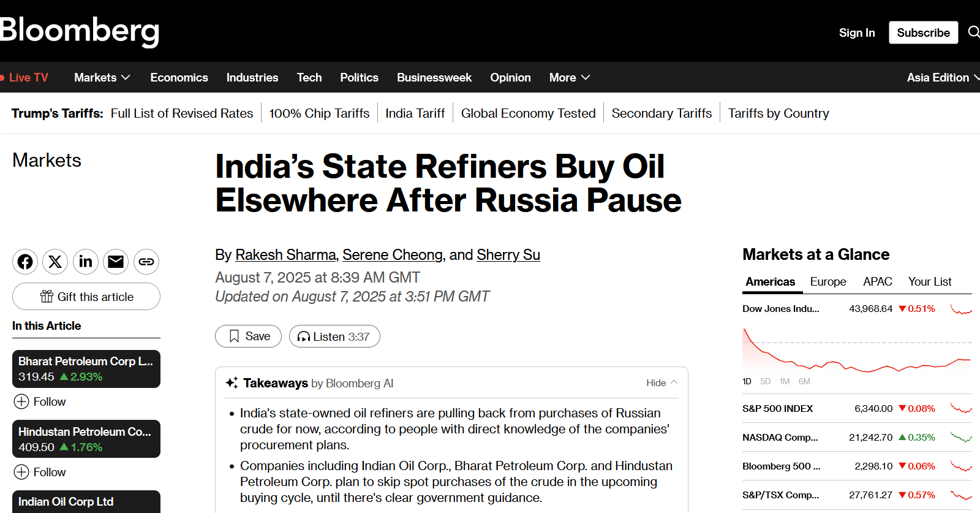Image resolution: width=980 pixels, height=513 pixels.
Task: Gift this article button
Action: coord(86,297)
